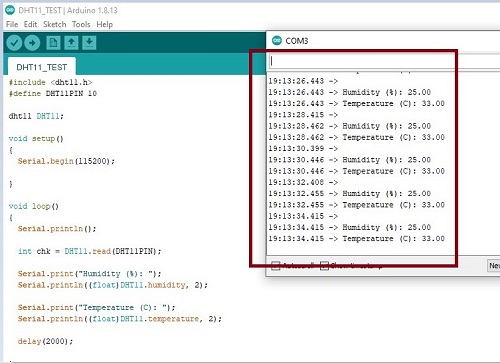Click the Serial.println(); line
Image resolution: width=500 pixels, height=363 pixels.
tap(57, 229)
